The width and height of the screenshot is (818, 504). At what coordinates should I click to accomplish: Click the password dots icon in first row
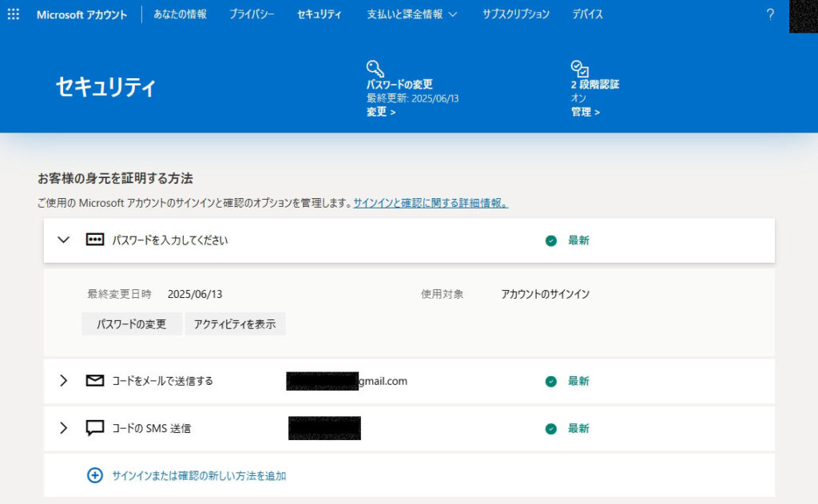(95, 240)
